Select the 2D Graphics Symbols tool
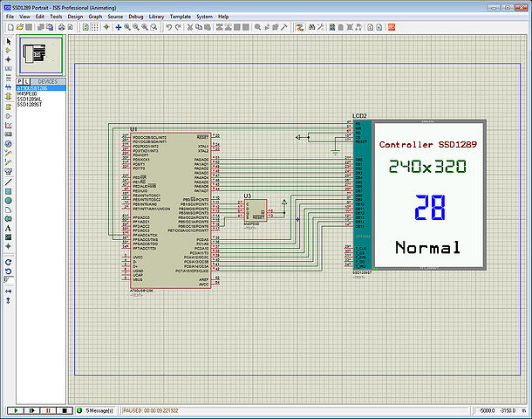 click(9, 237)
